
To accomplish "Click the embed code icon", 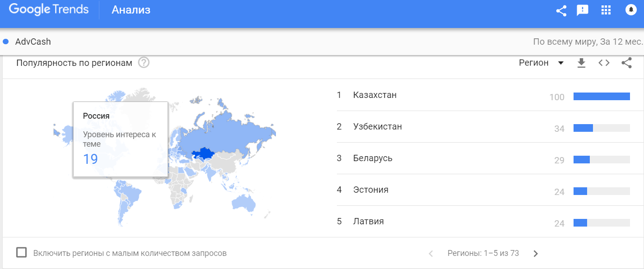I will tap(604, 63).
